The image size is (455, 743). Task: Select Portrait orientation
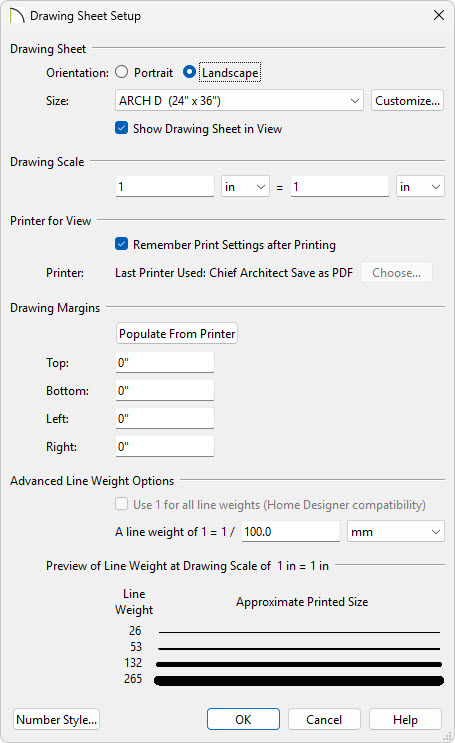click(x=121, y=72)
